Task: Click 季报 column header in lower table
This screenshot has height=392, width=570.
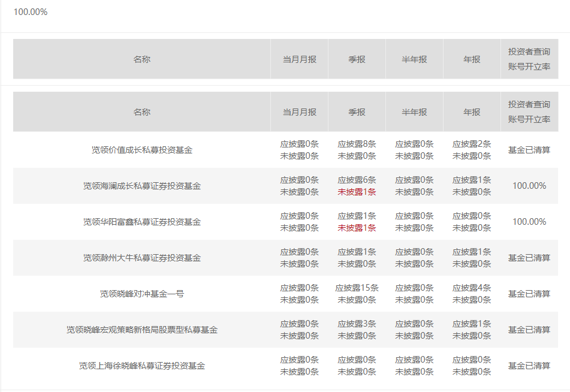Action: click(357, 112)
